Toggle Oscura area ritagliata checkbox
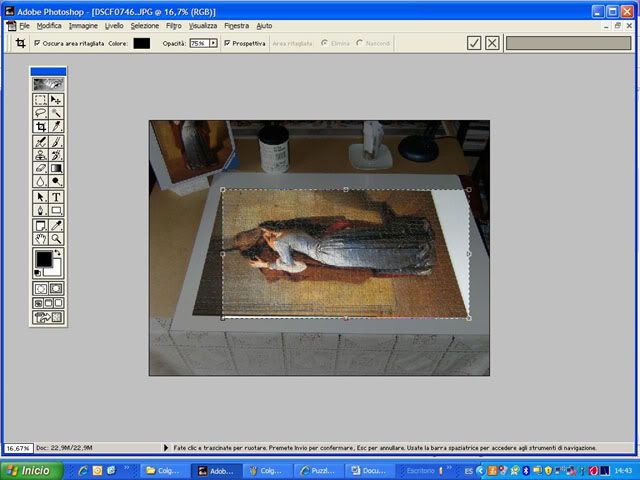The image size is (640, 480). click(37, 43)
